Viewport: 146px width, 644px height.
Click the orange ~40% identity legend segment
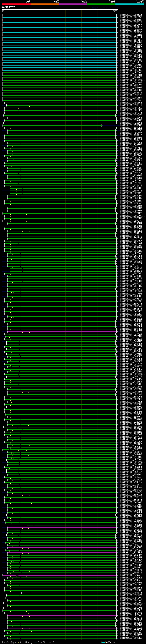(45, 4)
